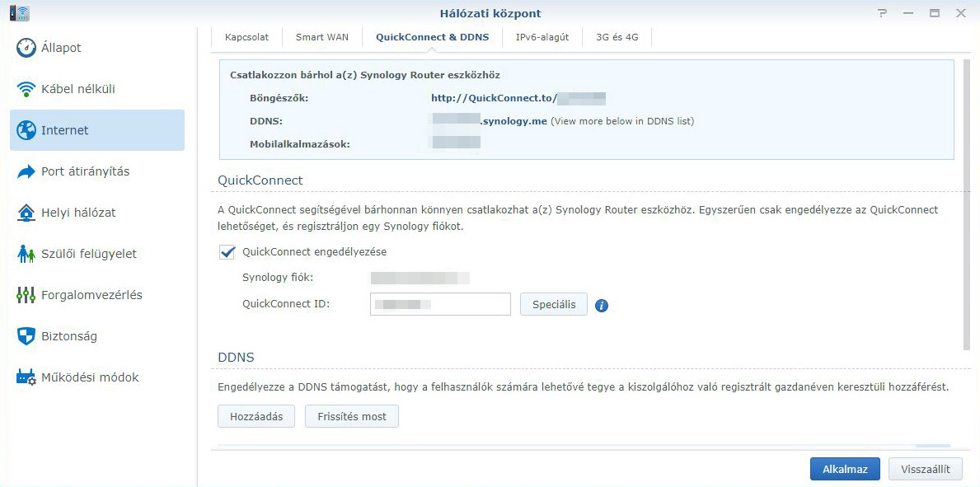Open the 3G és 4G tab

[x=617, y=37]
